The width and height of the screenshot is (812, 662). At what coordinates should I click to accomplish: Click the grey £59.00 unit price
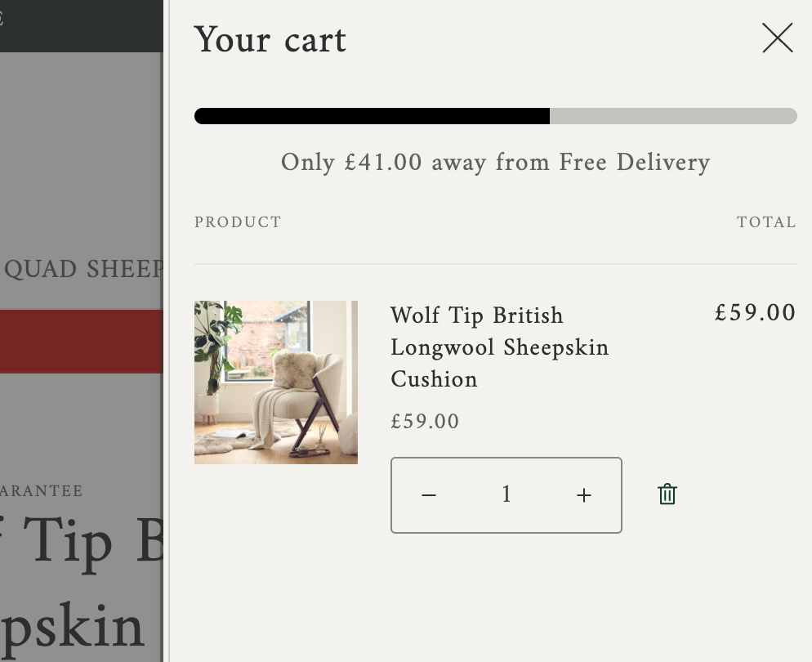pos(425,422)
